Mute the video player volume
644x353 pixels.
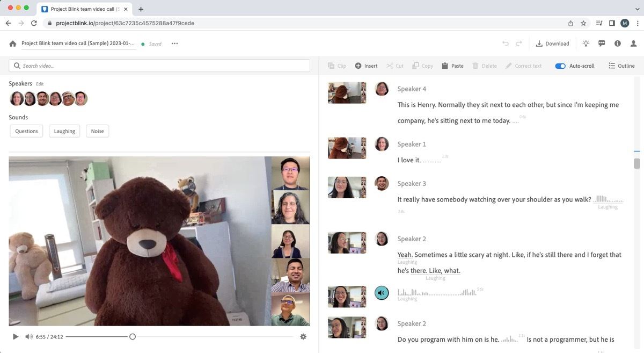(x=28, y=337)
